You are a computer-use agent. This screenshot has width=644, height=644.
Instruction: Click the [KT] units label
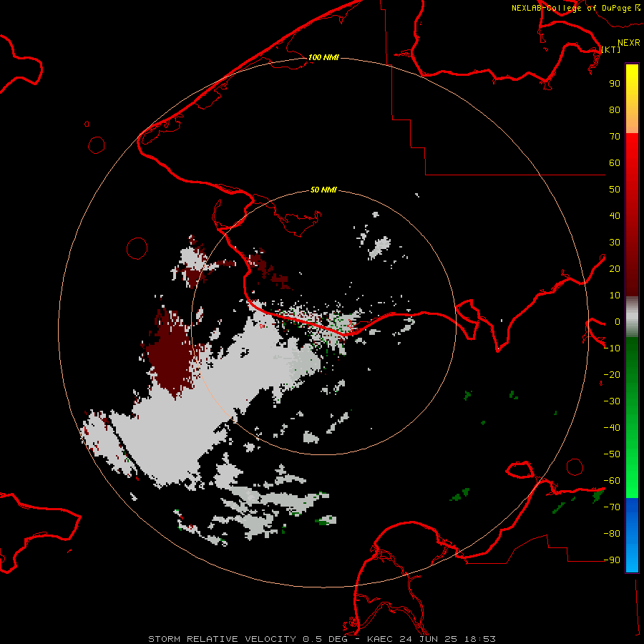611,49
